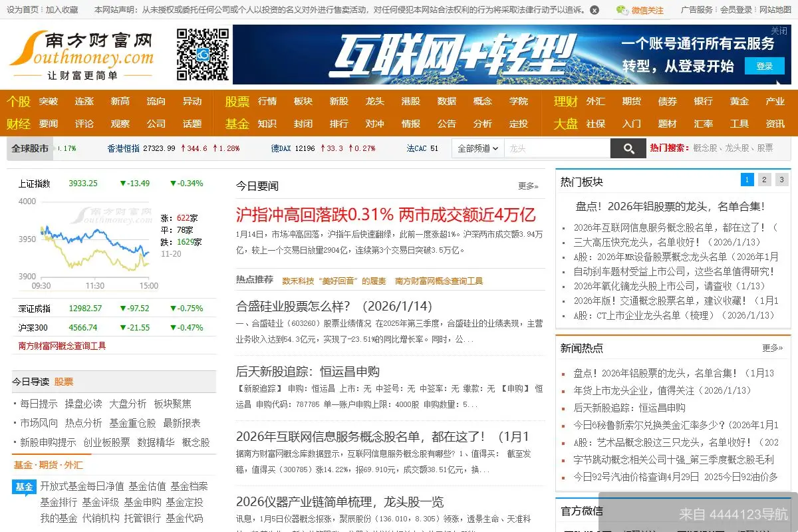Open the 全部频道 channel dropdown
This screenshot has height=532, width=798.
477,148
